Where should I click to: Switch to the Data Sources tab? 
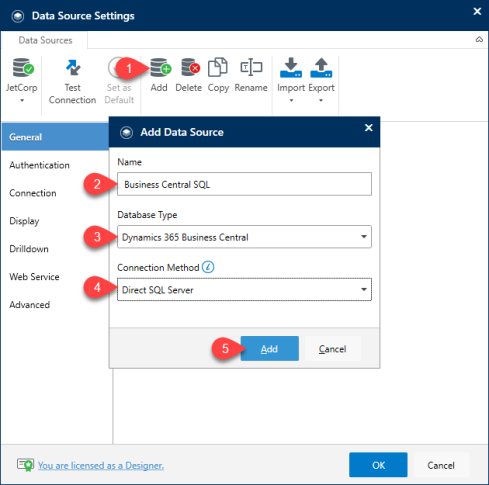coord(45,40)
